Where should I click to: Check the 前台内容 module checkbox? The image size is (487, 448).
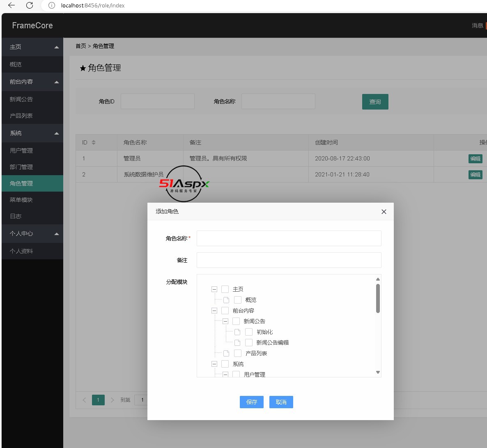click(225, 311)
